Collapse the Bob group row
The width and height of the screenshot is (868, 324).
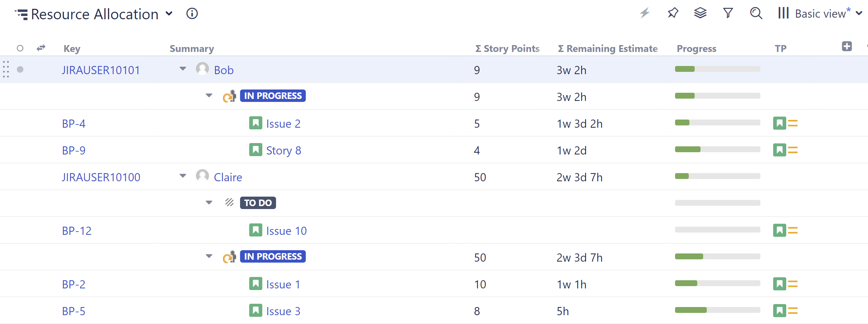coord(182,69)
